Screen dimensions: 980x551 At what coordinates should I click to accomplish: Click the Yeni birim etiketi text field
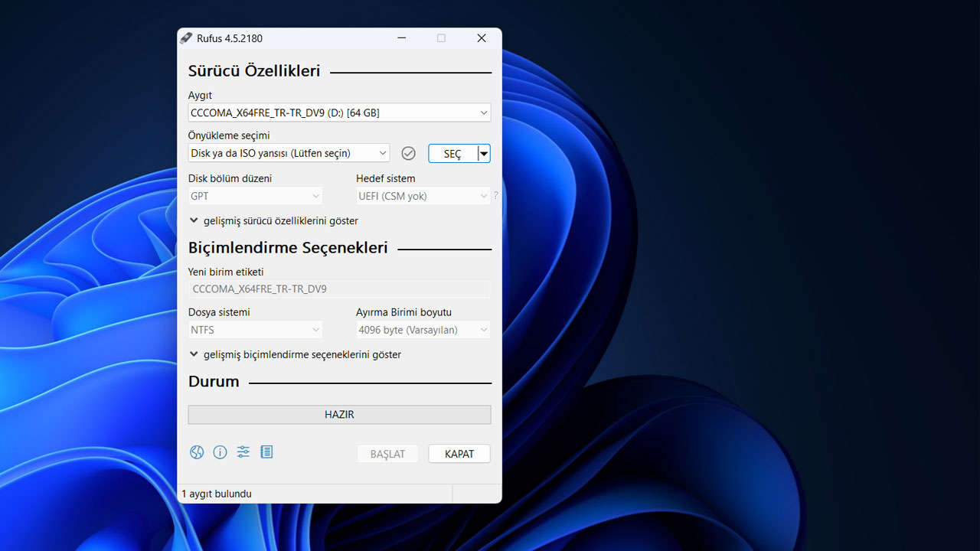pyautogui.click(x=339, y=289)
